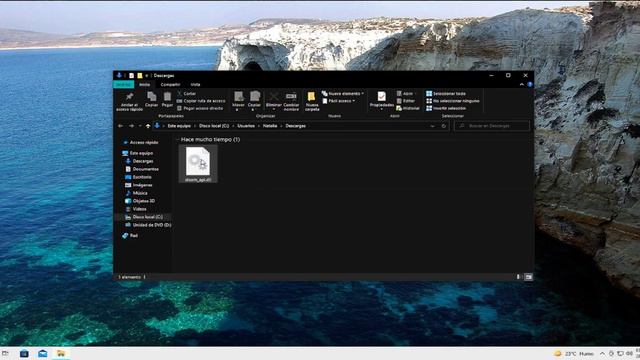Viewport: 640px width, 360px height.
Task: Click the quick access properties document icon
Action: point(131,76)
